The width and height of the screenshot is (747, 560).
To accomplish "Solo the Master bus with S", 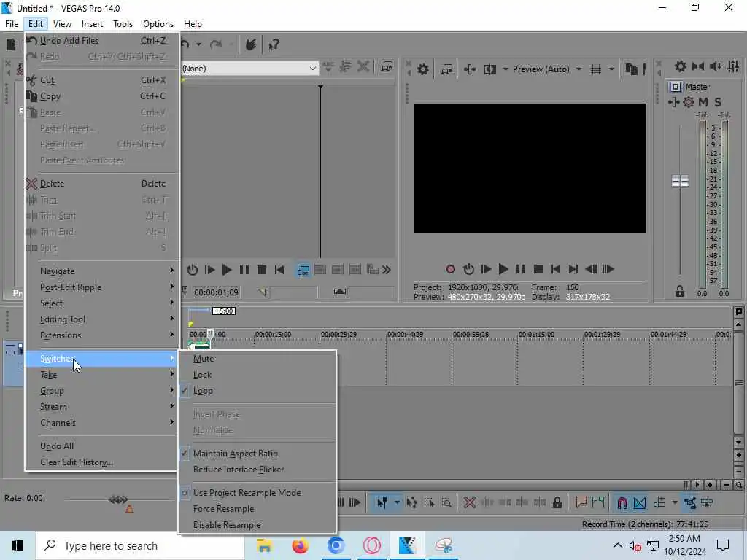I will click(x=718, y=102).
